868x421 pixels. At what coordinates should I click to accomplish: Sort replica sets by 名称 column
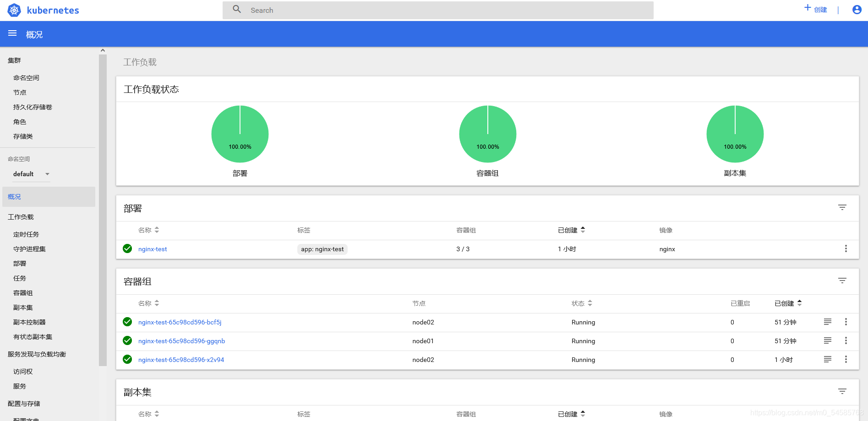pyautogui.click(x=149, y=414)
